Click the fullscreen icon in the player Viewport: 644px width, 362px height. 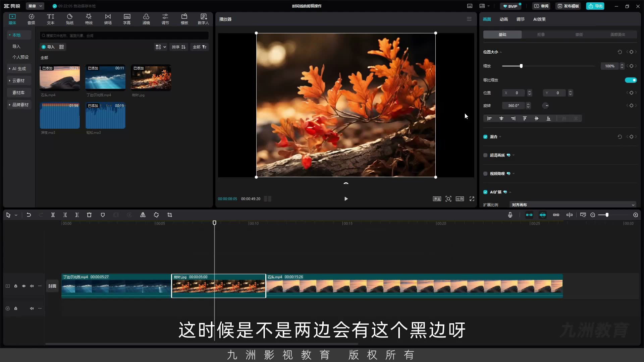point(472,199)
